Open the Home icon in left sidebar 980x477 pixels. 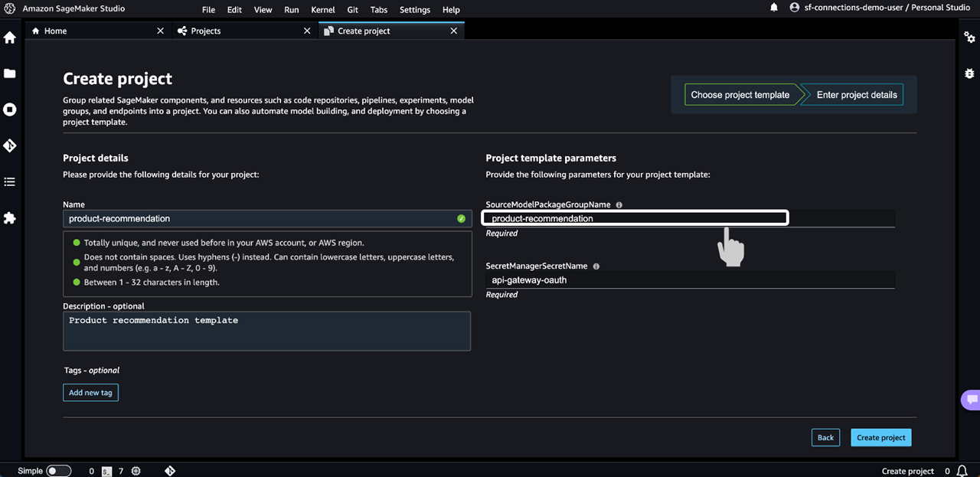10,38
